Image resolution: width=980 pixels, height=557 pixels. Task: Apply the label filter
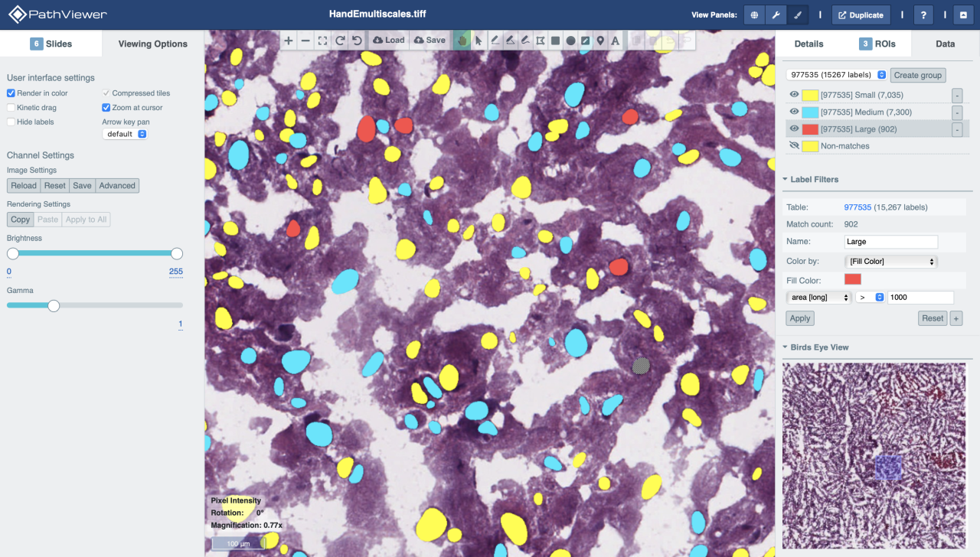click(x=800, y=318)
